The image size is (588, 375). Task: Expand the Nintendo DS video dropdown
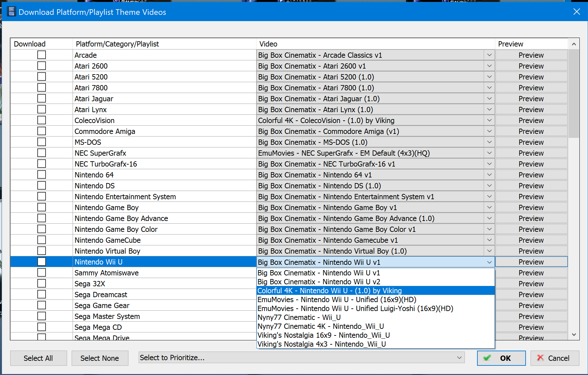click(x=489, y=186)
